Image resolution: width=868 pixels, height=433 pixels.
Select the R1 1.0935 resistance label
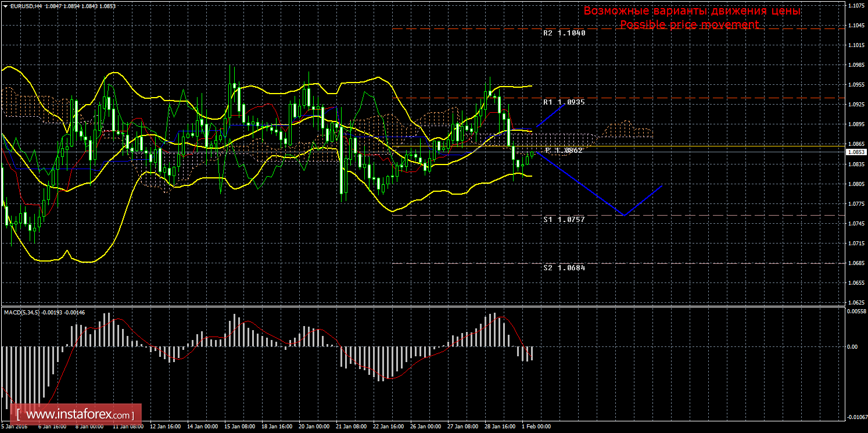point(564,102)
